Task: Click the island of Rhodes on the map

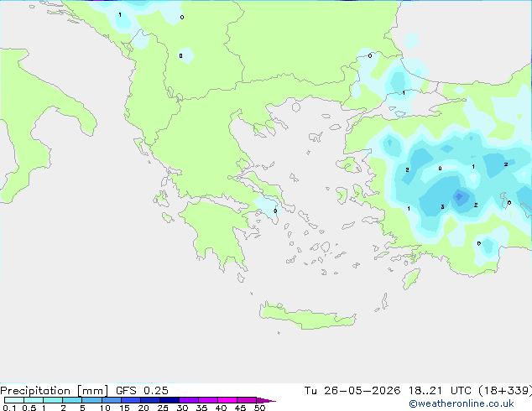Action: pos(410,278)
